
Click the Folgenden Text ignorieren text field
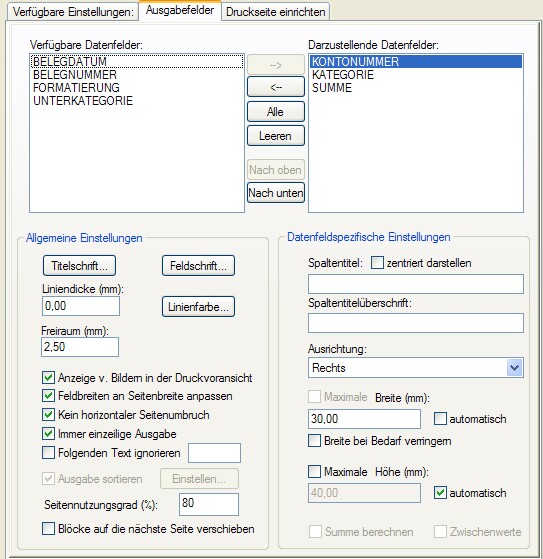click(x=214, y=453)
